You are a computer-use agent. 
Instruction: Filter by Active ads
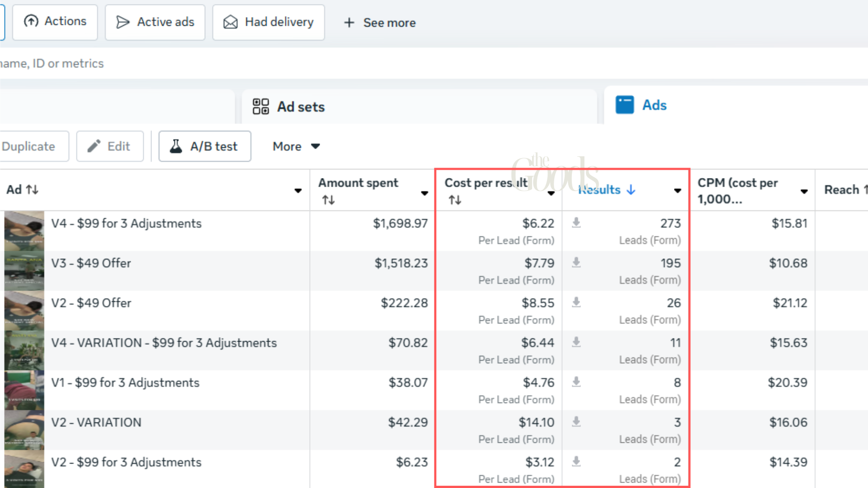tap(155, 22)
